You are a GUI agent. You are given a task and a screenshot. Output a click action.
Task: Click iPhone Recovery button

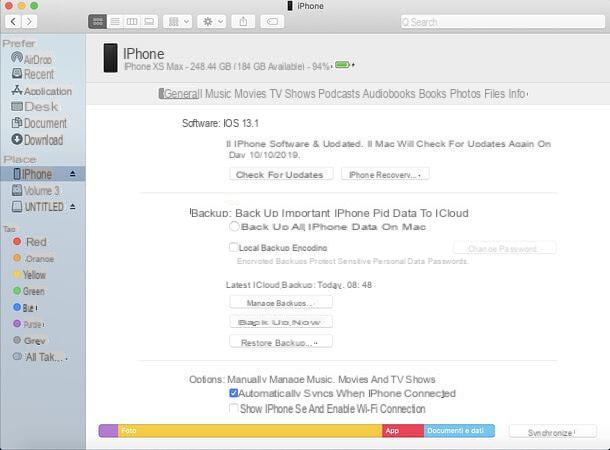click(x=385, y=174)
